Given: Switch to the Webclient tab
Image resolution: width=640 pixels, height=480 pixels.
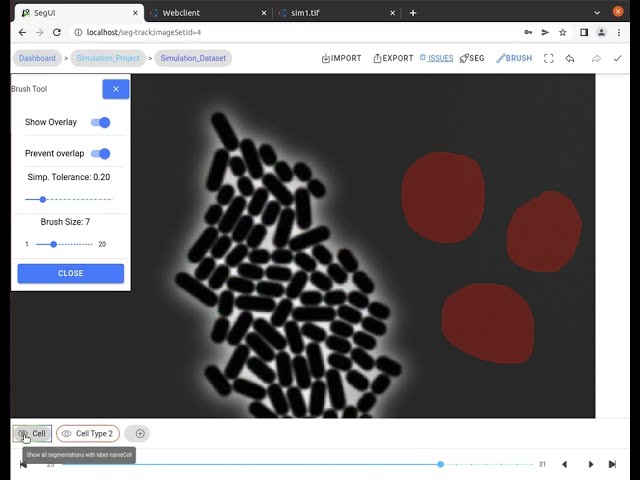Looking at the screenshot, I should (x=208, y=13).
